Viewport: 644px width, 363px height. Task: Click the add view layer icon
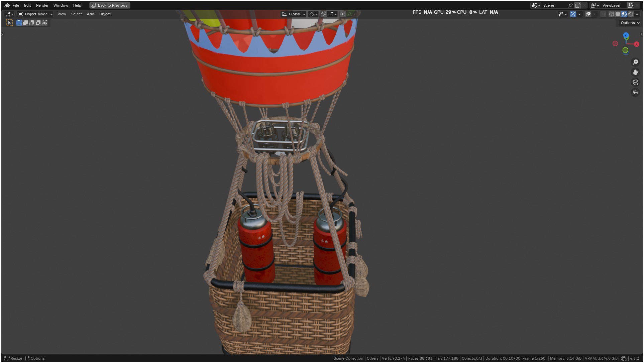point(630,5)
